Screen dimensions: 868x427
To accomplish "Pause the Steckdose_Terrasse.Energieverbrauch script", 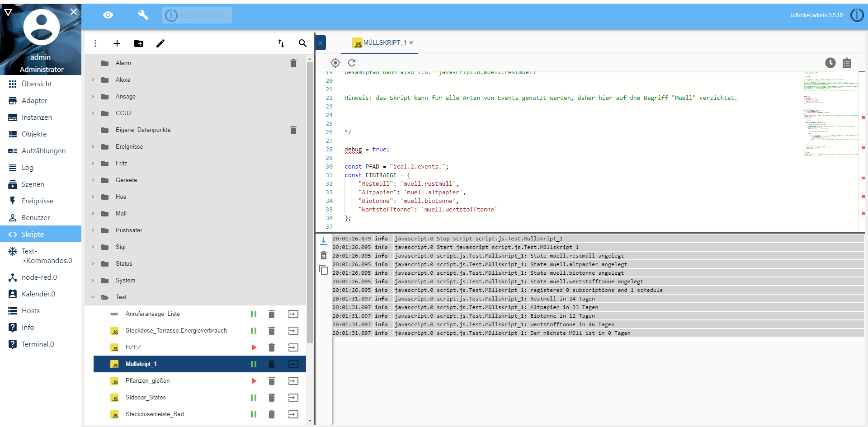I will pos(254,331).
